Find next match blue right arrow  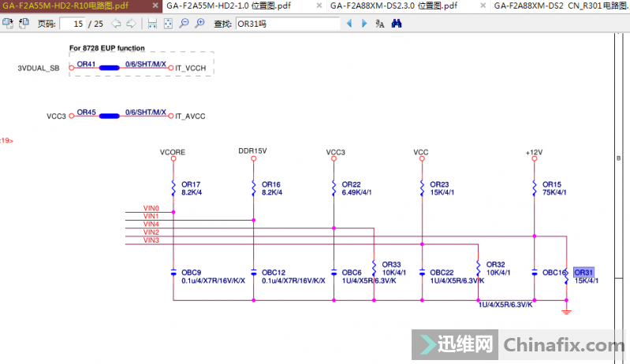[364, 24]
